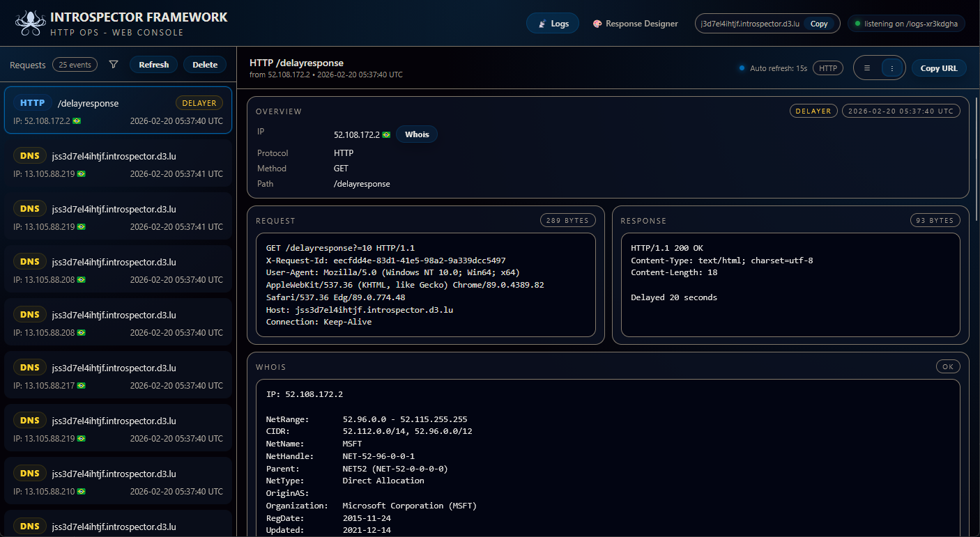
Task: Click the octopus logo in the header
Action: [30, 23]
